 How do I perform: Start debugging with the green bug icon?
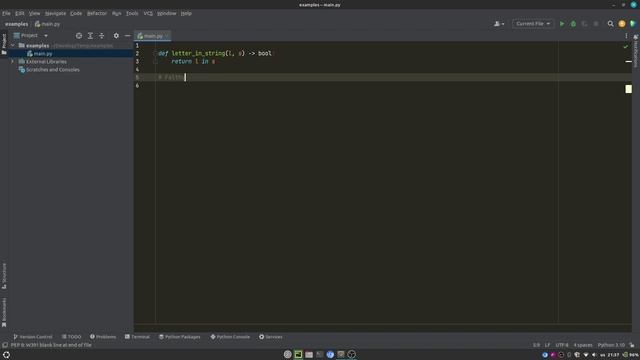[x=573, y=24]
